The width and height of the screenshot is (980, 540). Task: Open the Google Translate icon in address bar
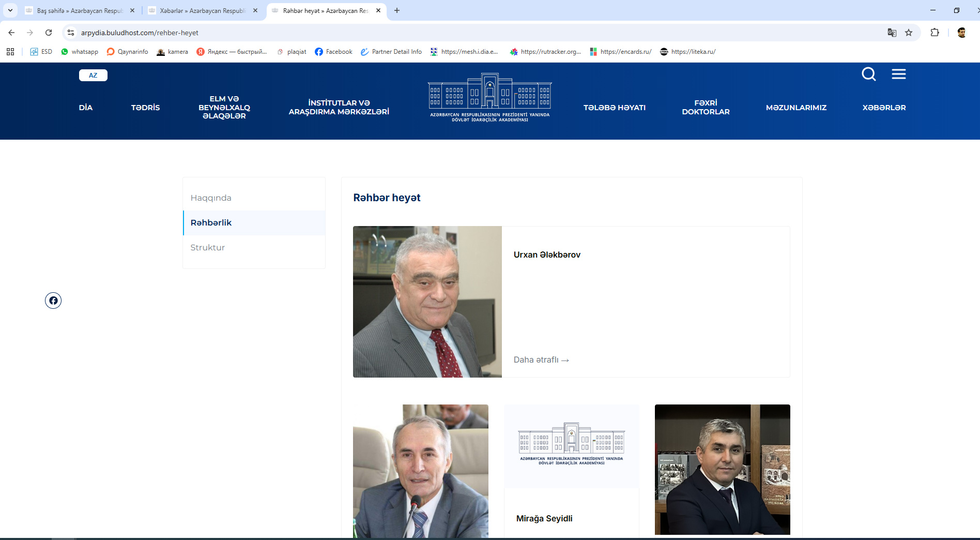tap(892, 32)
